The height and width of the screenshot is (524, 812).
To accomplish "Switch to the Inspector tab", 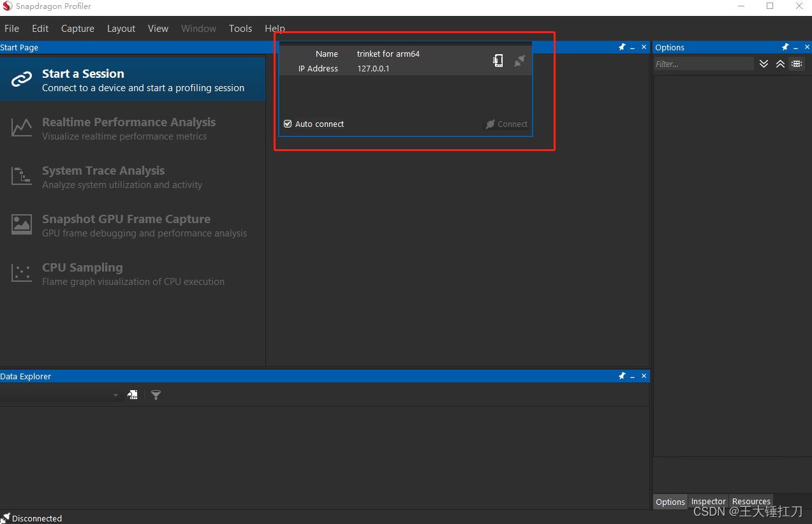I will [709, 502].
